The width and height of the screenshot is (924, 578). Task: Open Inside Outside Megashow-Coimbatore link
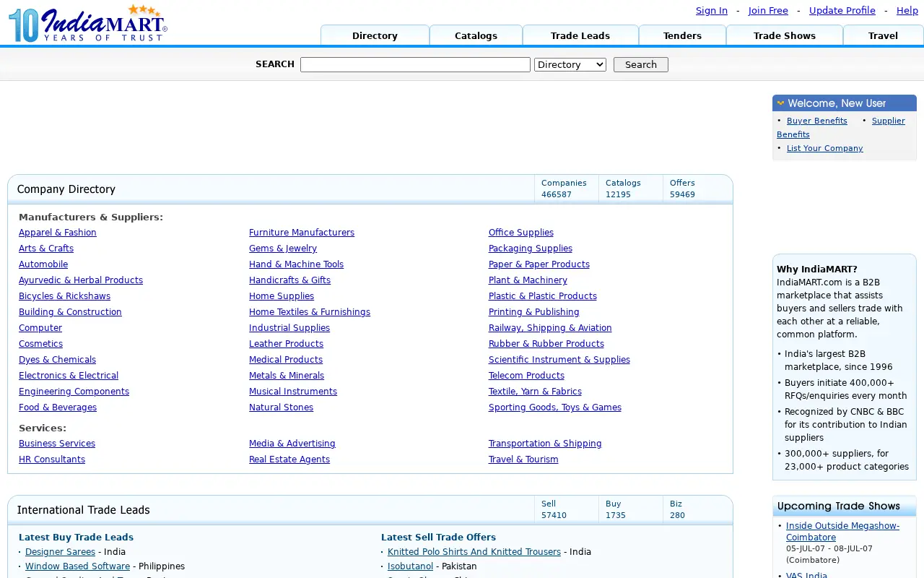coord(842,532)
